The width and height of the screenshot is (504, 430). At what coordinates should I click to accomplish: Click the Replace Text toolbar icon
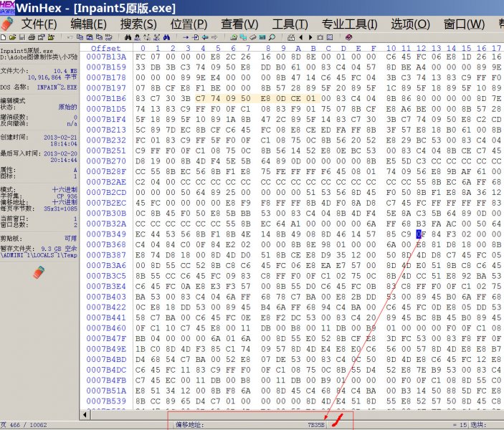(x=147, y=37)
